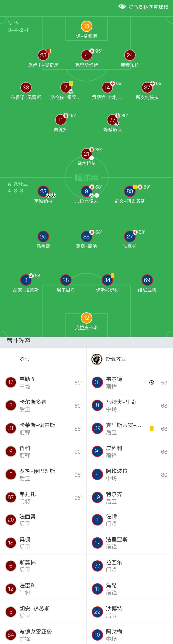Tap the yellow card on 洛伦佐-佩莱格里尼
173x644 pixels.
(71, 83)
